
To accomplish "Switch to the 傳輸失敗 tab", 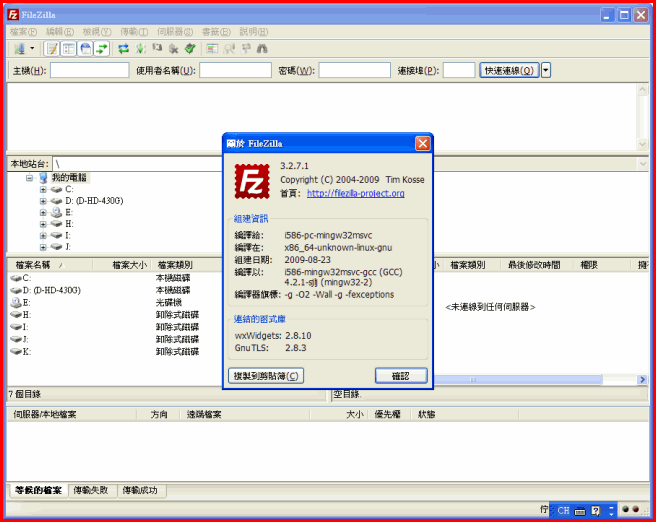I will (92, 491).
